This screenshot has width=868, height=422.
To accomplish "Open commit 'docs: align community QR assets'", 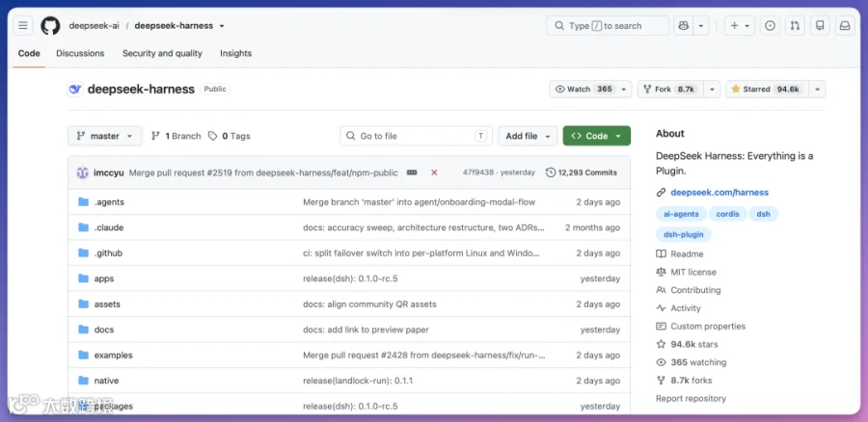I will (369, 304).
